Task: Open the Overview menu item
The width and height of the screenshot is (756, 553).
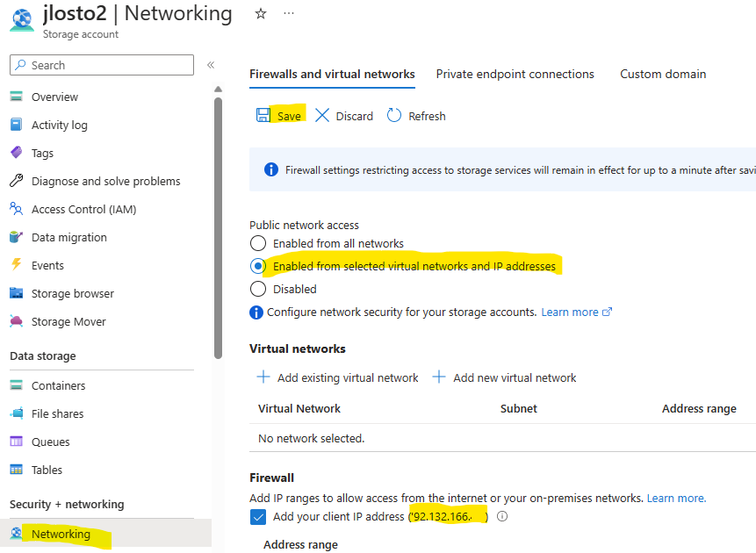Action: [54, 97]
